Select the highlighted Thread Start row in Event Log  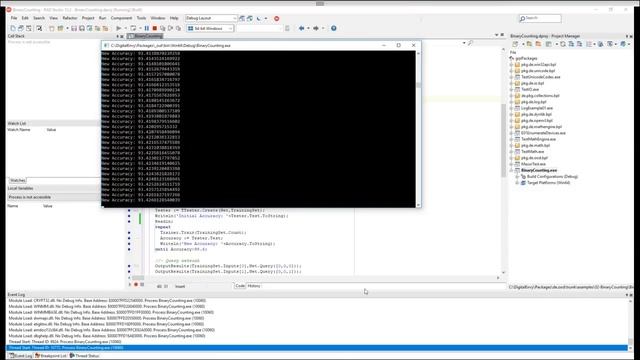click(317, 348)
